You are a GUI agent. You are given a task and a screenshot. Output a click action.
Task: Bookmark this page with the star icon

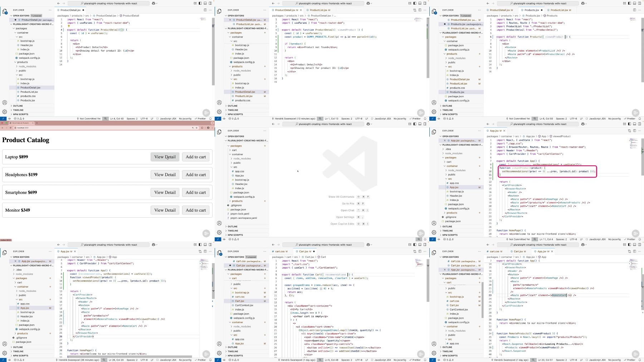click(196, 128)
